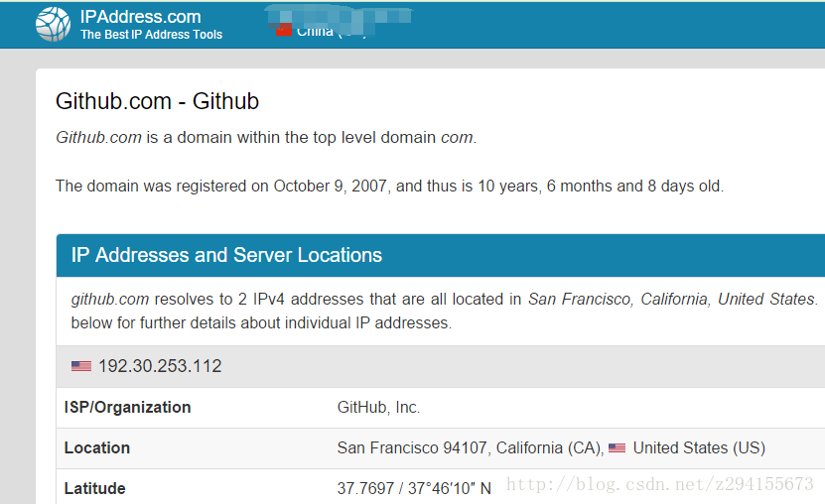The height and width of the screenshot is (504, 825).
Task: Open the IPAddress.com site title
Action: tap(141, 17)
